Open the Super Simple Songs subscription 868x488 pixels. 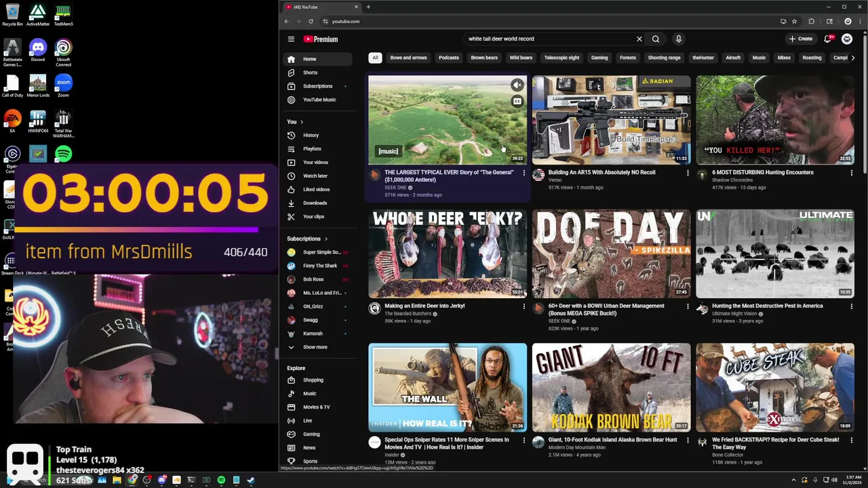(319, 252)
